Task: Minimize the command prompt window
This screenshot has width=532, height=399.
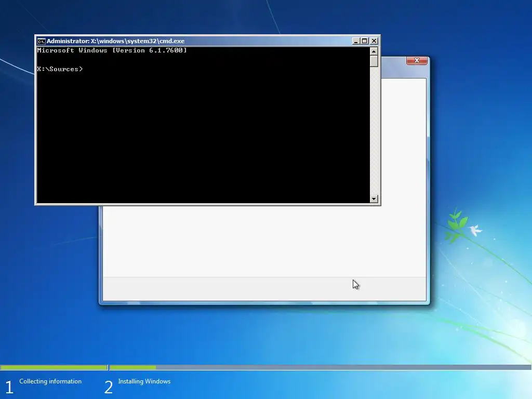Action: (355, 41)
